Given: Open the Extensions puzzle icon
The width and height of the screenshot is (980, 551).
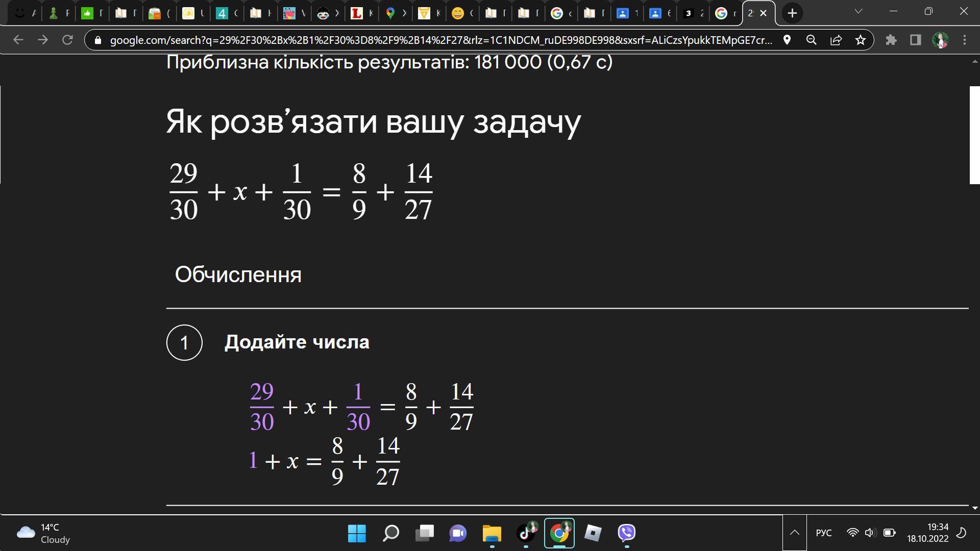Looking at the screenshot, I should (891, 40).
